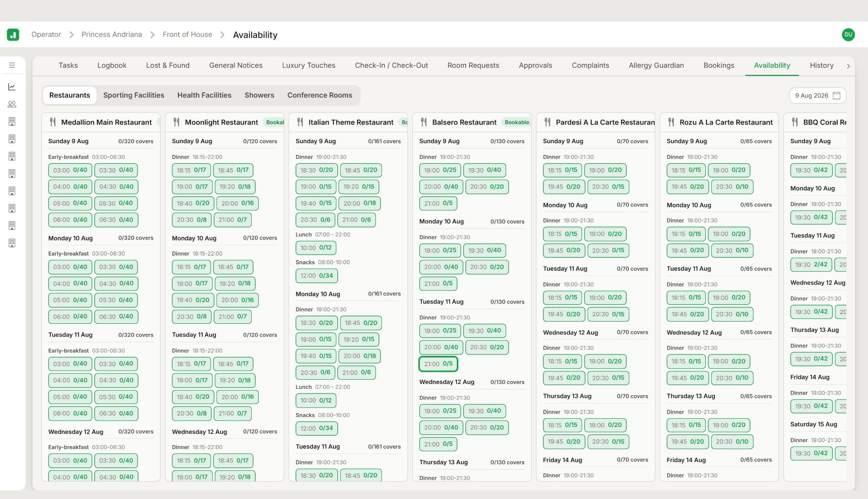This screenshot has width=868, height=499.
Task: Open the Complaints tab
Action: [x=590, y=66]
